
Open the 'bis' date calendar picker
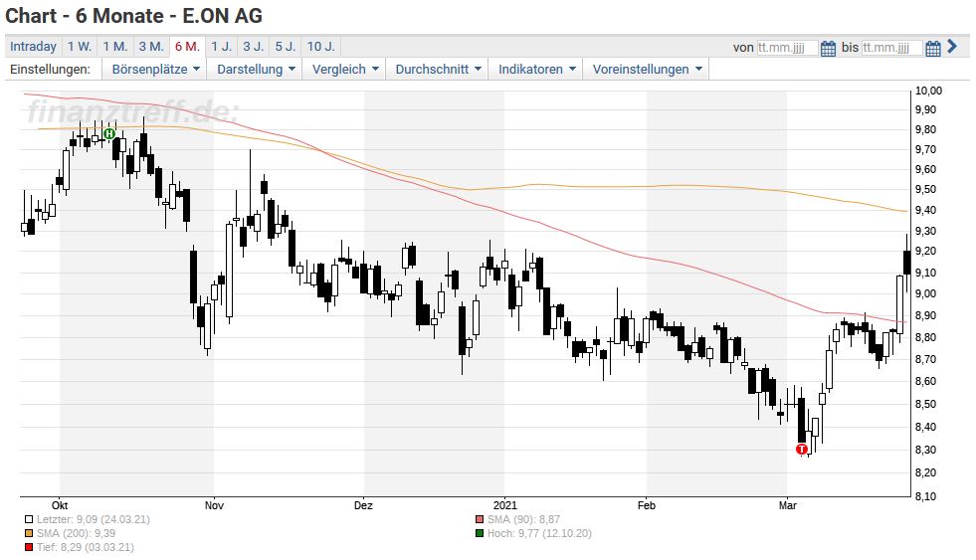point(932,48)
